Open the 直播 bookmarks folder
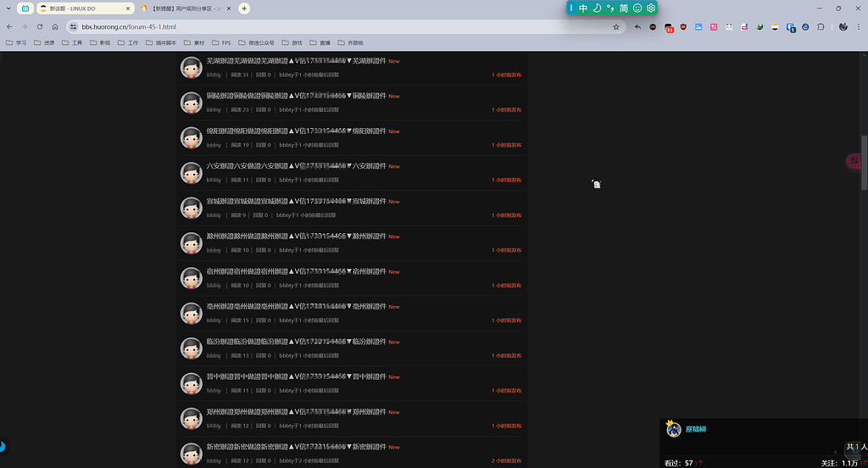Viewport: 868px width, 468px height. (x=320, y=42)
